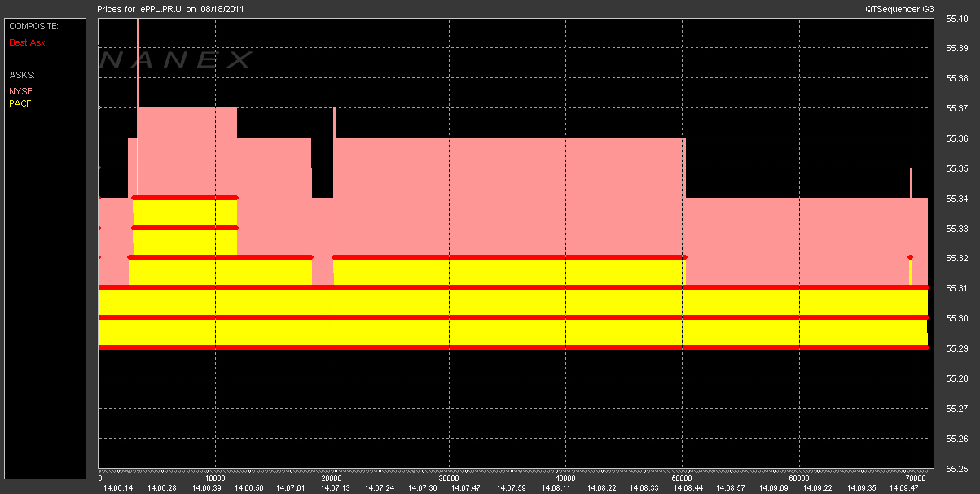Select the 'COMPOSITE:' legend heading
980x494 pixels.
[33, 27]
